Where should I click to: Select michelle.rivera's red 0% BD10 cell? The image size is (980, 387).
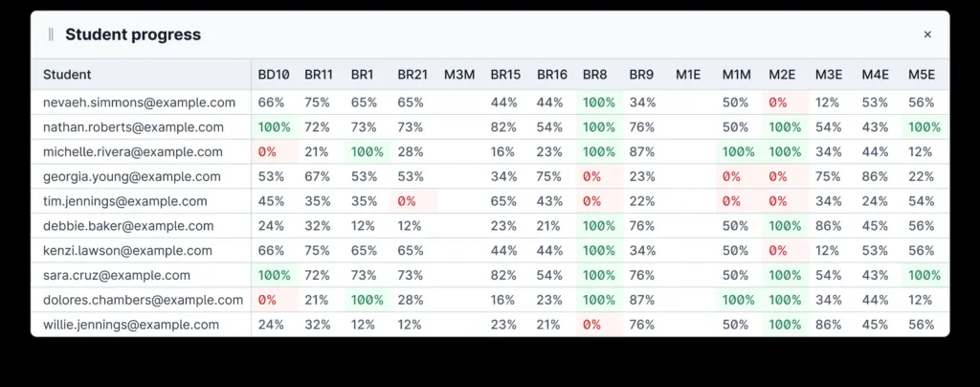coord(267,152)
